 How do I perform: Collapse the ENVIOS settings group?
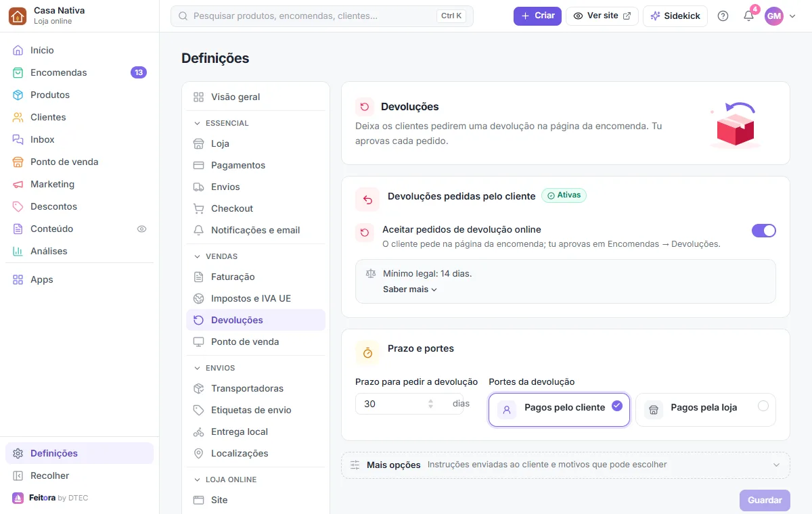(215, 368)
